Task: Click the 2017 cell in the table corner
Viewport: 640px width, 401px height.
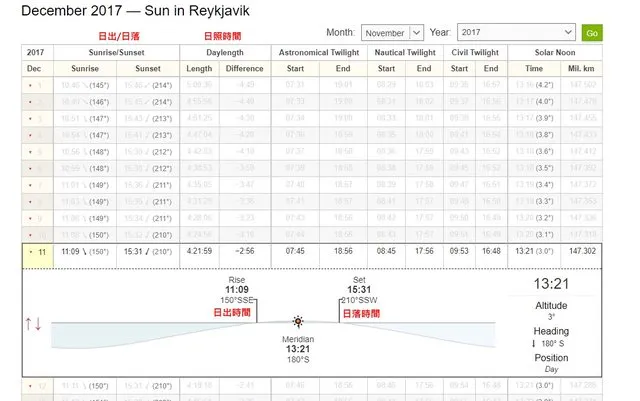Action: click(x=36, y=52)
